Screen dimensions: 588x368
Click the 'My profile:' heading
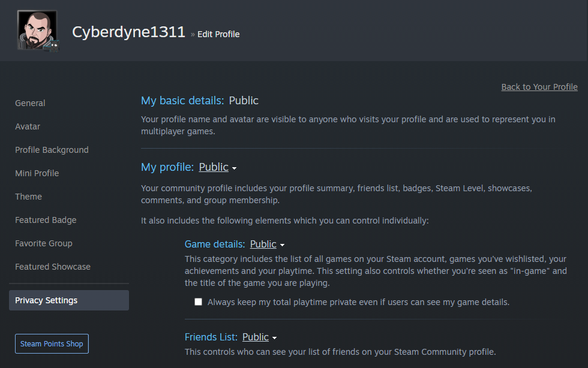click(167, 167)
